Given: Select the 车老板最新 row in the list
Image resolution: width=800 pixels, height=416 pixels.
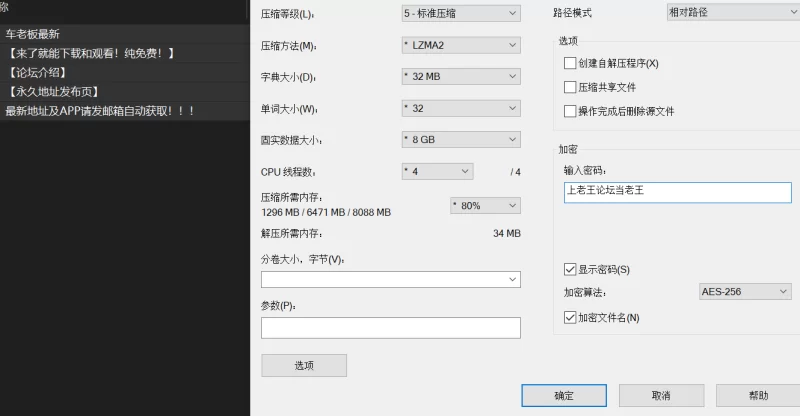Looking at the screenshot, I should [x=124, y=34].
